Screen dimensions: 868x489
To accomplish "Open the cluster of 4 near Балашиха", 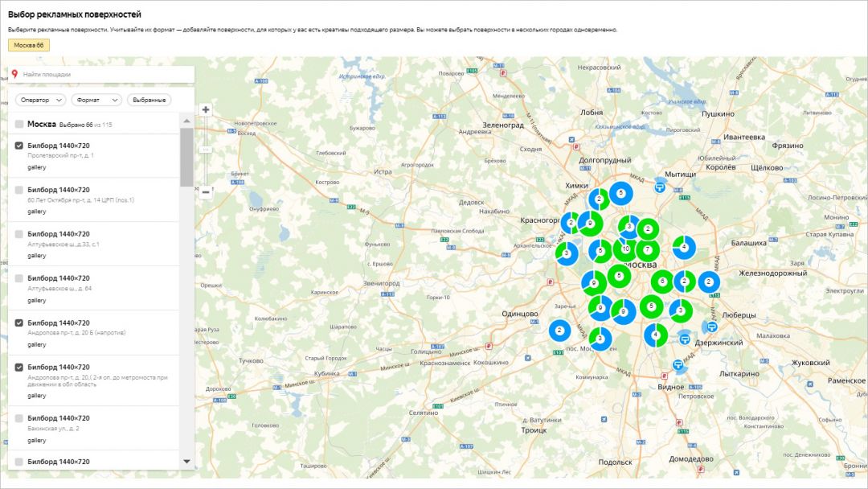I will tap(684, 247).
